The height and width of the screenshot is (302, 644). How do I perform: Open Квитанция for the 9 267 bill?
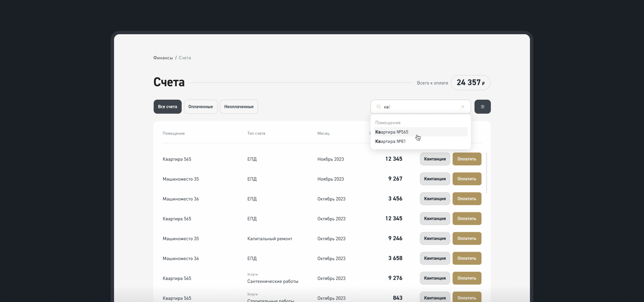(x=435, y=179)
